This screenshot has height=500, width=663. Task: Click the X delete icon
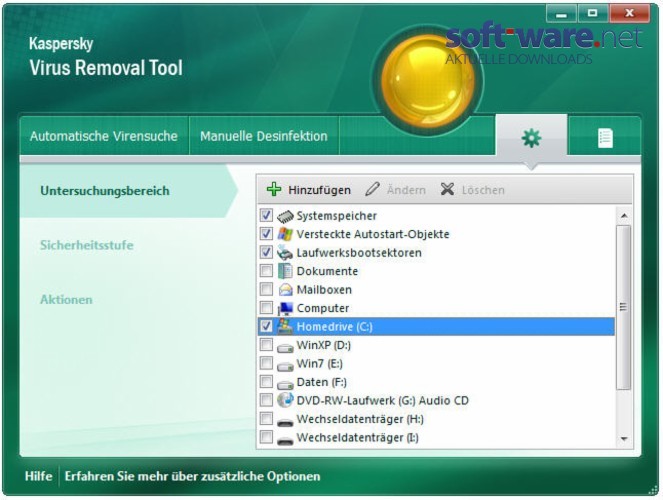(447, 189)
